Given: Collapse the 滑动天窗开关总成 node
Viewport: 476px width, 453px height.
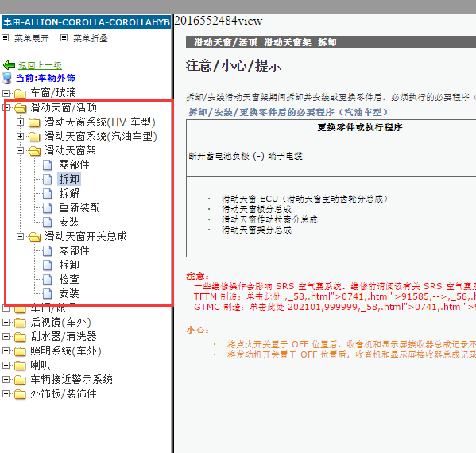Looking at the screenshot, I should (20, 236).
